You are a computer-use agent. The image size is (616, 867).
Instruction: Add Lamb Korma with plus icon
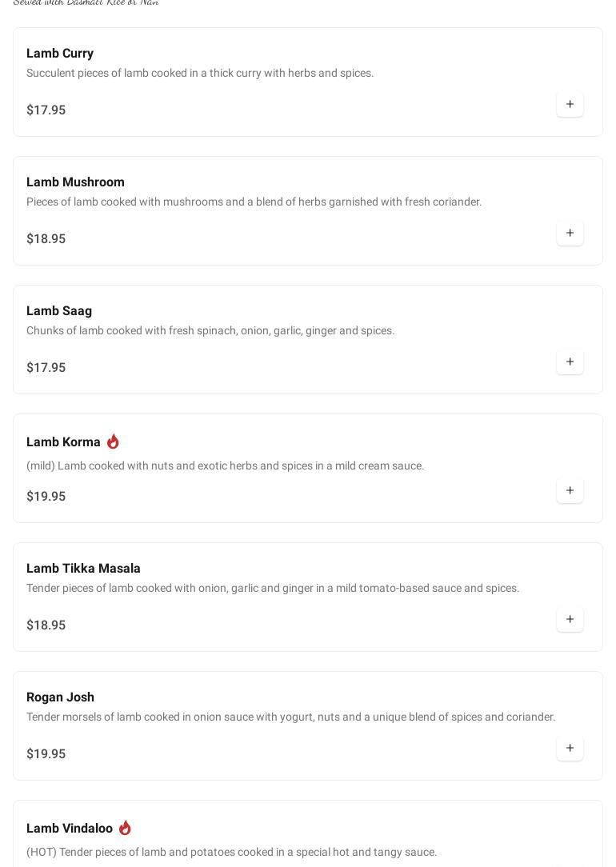click(570, 490)
